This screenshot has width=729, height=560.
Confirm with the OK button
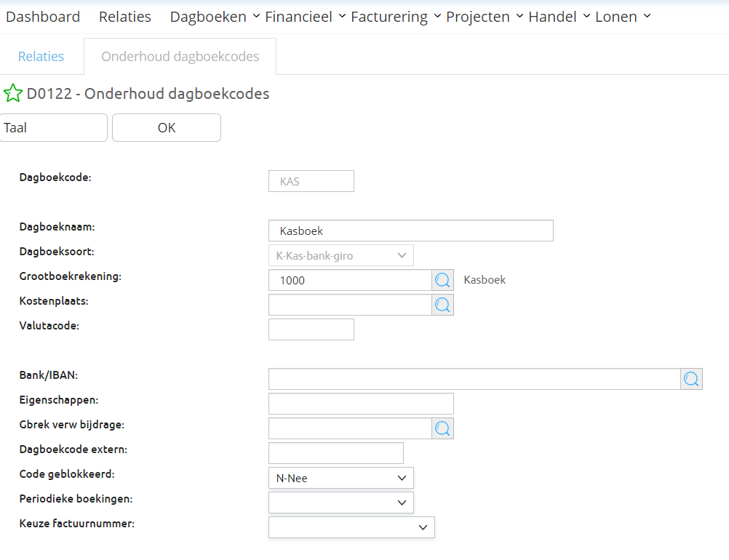point(167,128)
